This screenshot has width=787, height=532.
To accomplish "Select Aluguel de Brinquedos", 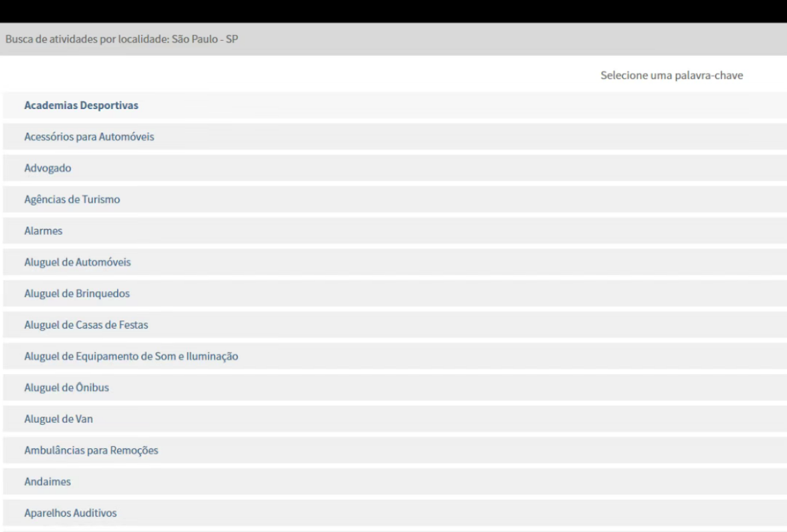I will pos(77,294).
